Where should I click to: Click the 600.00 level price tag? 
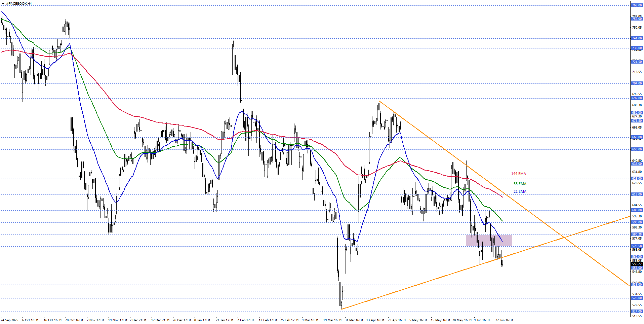(637, 210)
